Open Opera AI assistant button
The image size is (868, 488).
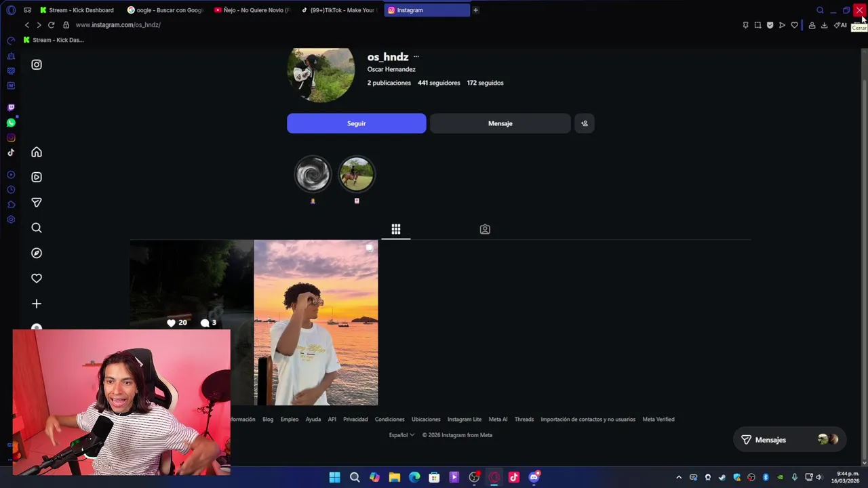pos(841,25)
